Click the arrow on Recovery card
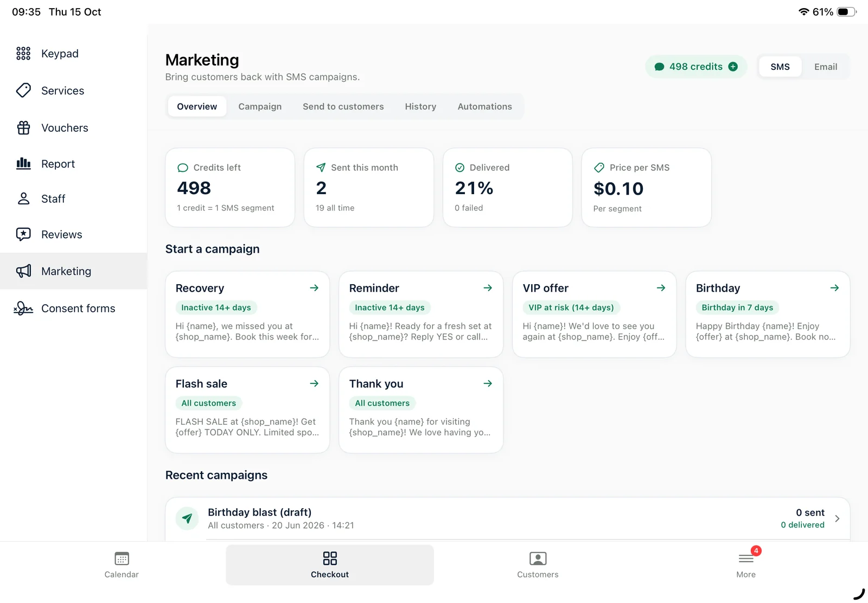Image resolution: width=868 pixels, height=603 pixels. (x=314, y=288)
